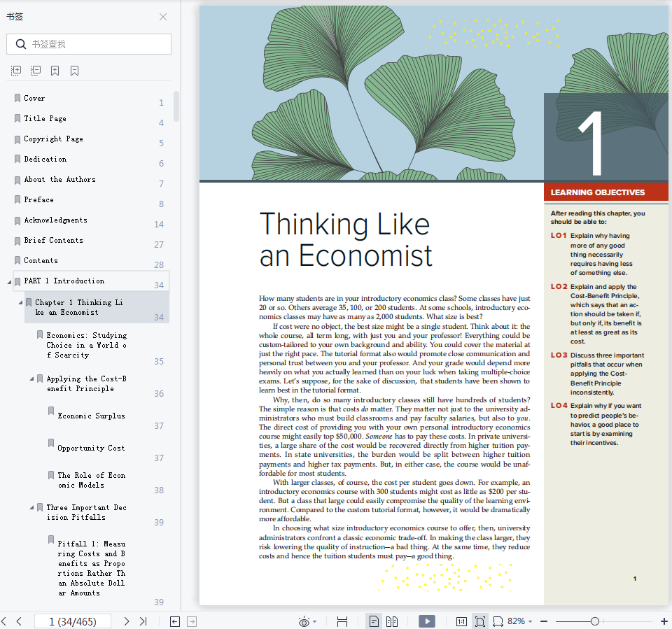Toggle eye protection mode icon
The image size is (672, 629).
[x=304, y=622]
